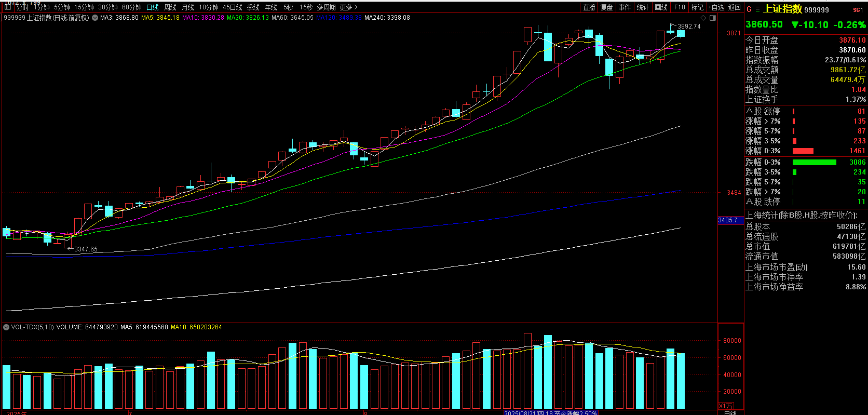Image resolution: width=868 pixels, height=415 pixels.
Task: Select the 多周期 multi-period view
Action: [x=326, y=7]
